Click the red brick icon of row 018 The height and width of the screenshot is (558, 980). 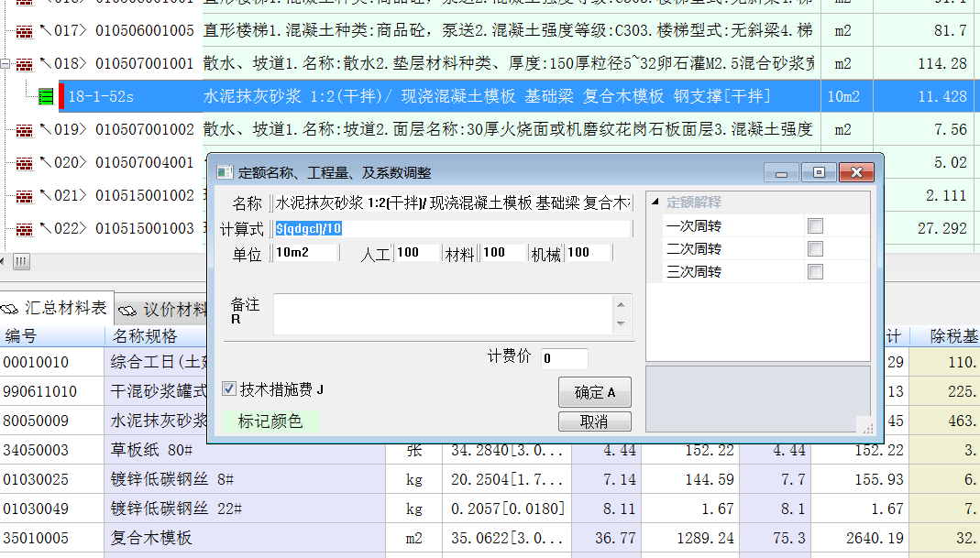click(x=24, y=64)
